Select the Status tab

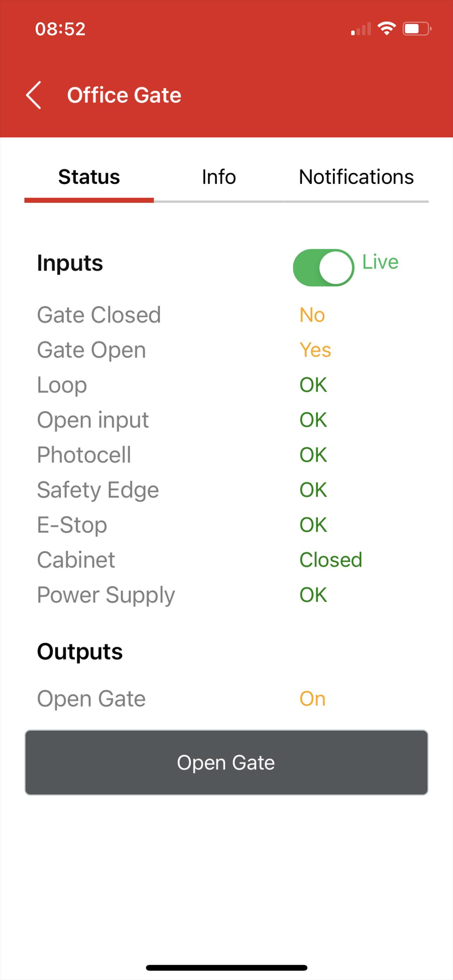click(x=89, y=177)
